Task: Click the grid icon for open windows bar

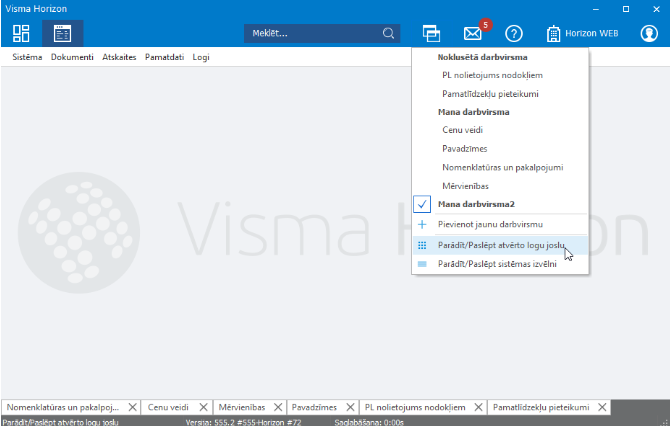Action: [x=422, y=245]
